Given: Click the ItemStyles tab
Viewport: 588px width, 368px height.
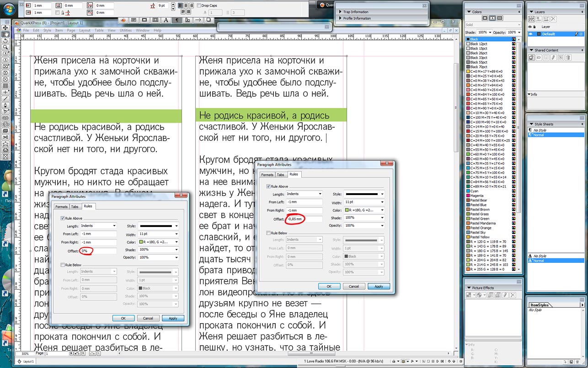Looking at the screenshot, I should (540, 305).
